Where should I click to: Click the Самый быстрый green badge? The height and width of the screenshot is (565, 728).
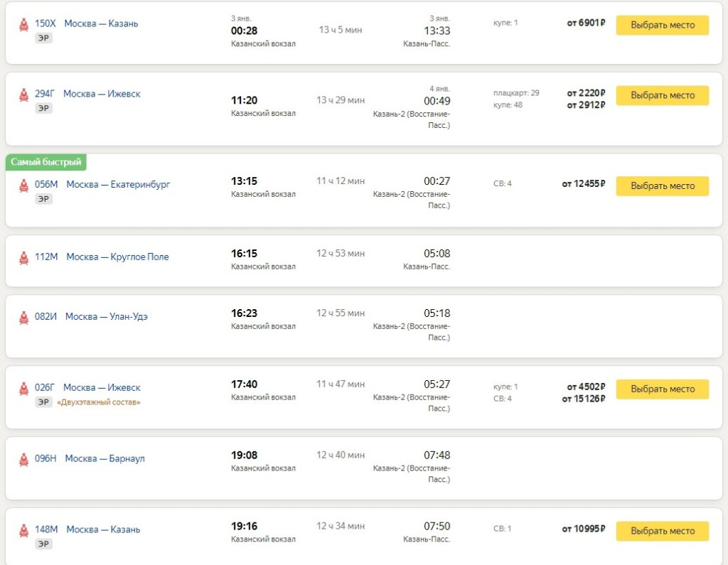46,162
